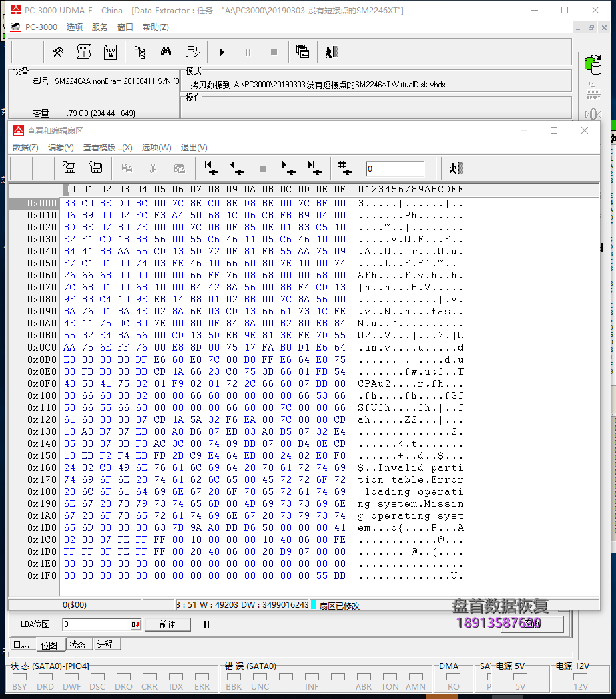Viewport: 616px width, 699px height.
Task: Open the 服务 menu
Action: (100, 27)
